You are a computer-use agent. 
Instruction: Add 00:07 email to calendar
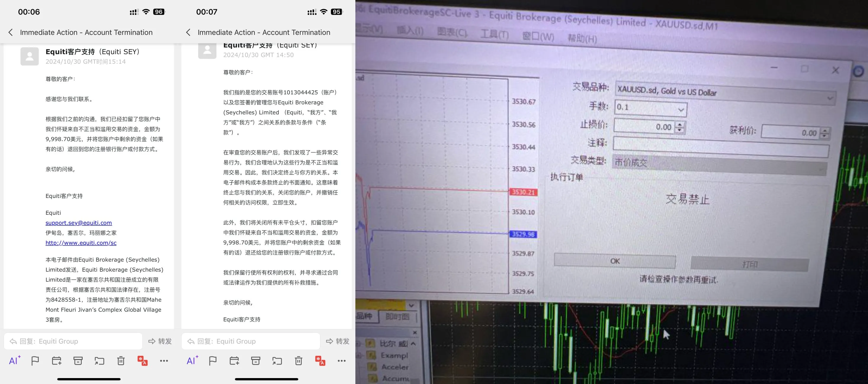234,361
